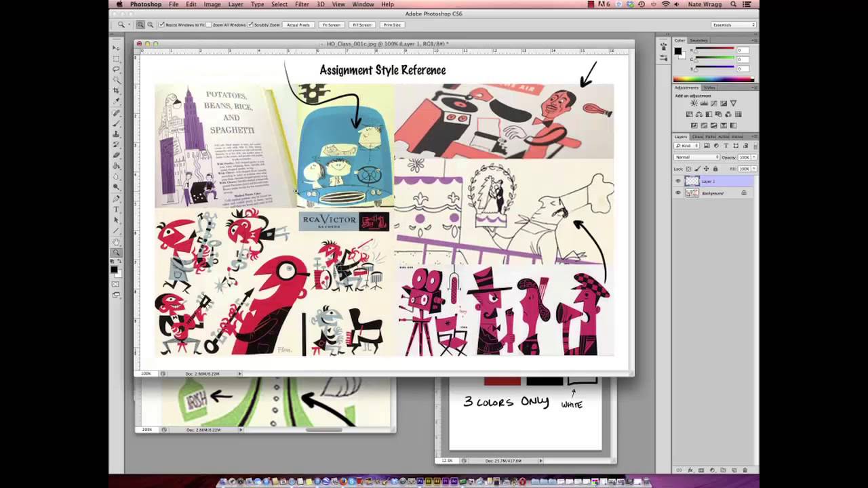
Task: Toggle Resize Windows to Fit checkbox
Action: (x=161, y=24)
